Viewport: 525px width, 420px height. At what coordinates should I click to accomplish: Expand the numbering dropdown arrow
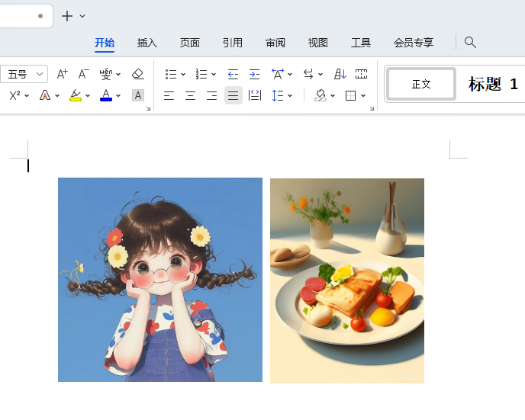214,74
